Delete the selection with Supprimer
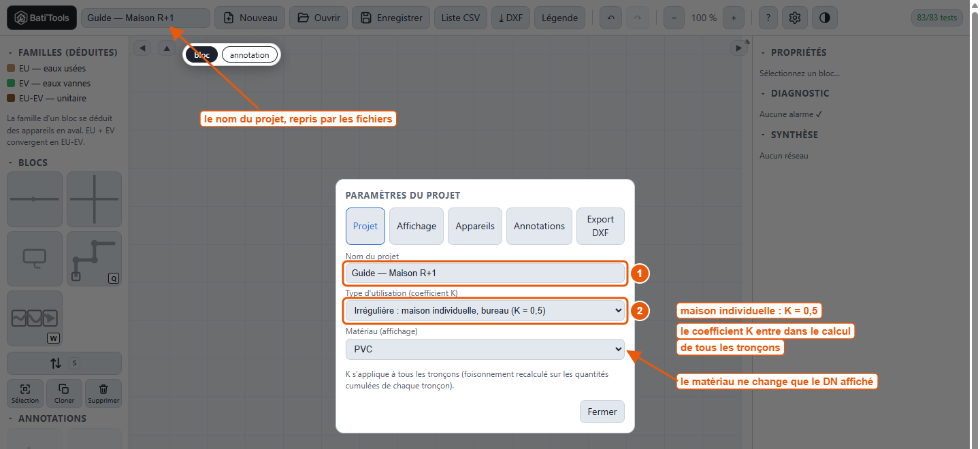This screenshot has width=980, height=449. click(103, 393)
